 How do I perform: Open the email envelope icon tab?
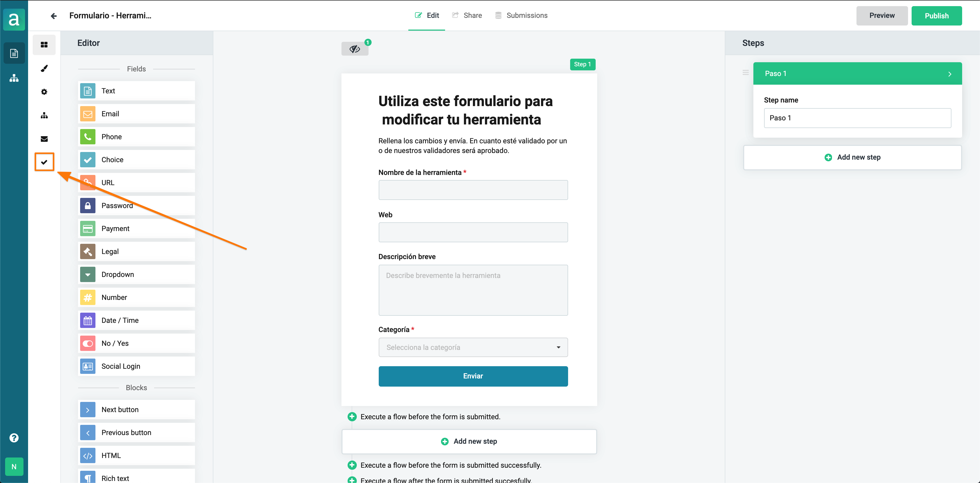[x=44, y=139]
